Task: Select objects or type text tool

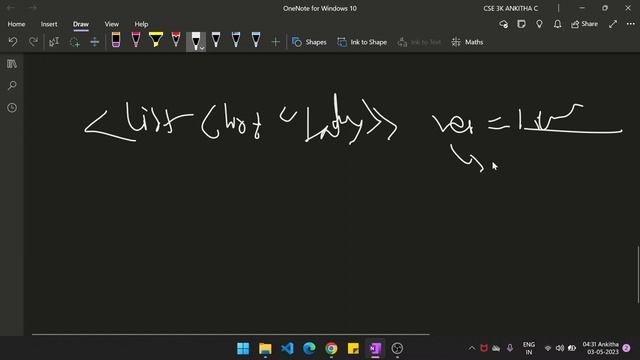Action: pos(54,42)
